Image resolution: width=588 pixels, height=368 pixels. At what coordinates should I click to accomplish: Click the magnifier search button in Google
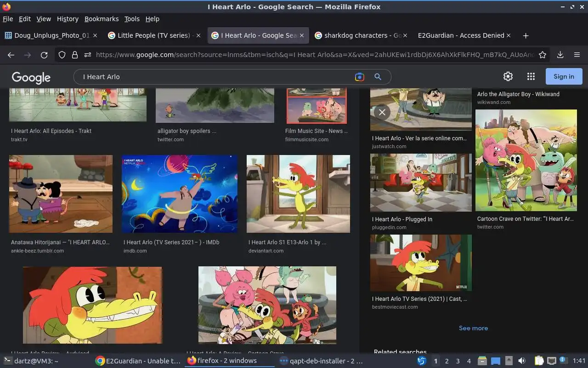click(378, 77)
